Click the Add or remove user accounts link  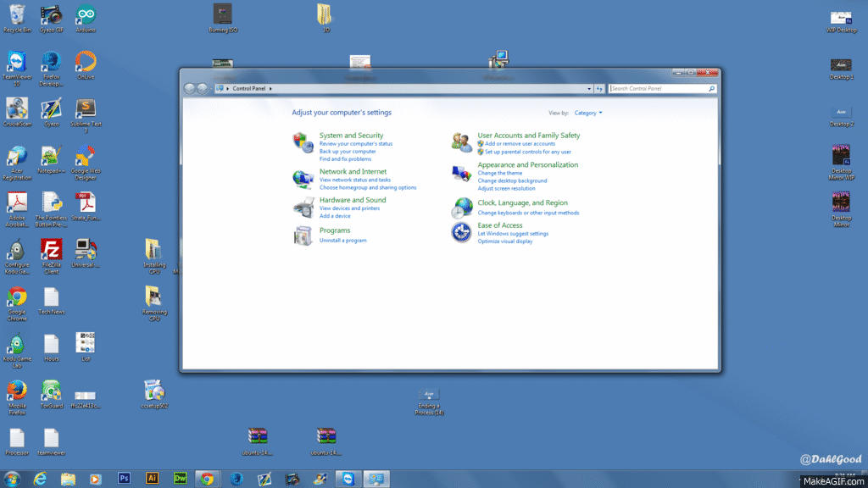click(520, 144)
